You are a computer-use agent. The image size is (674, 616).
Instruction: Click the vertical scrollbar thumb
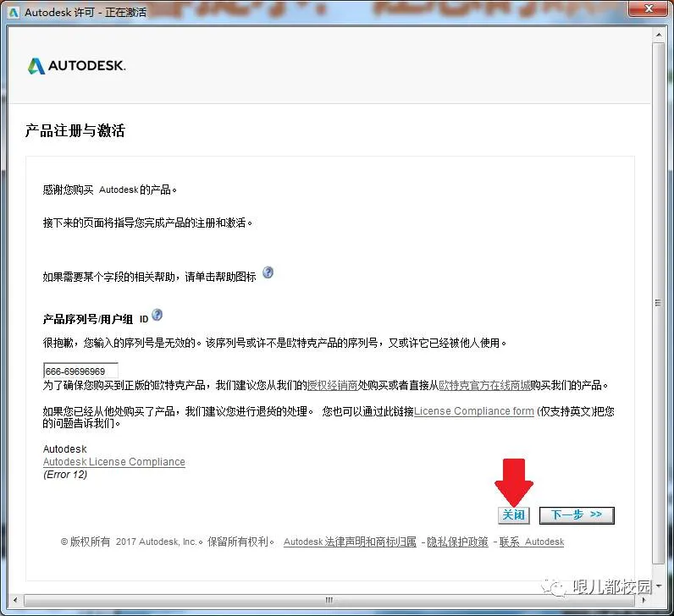coord(659,303)
